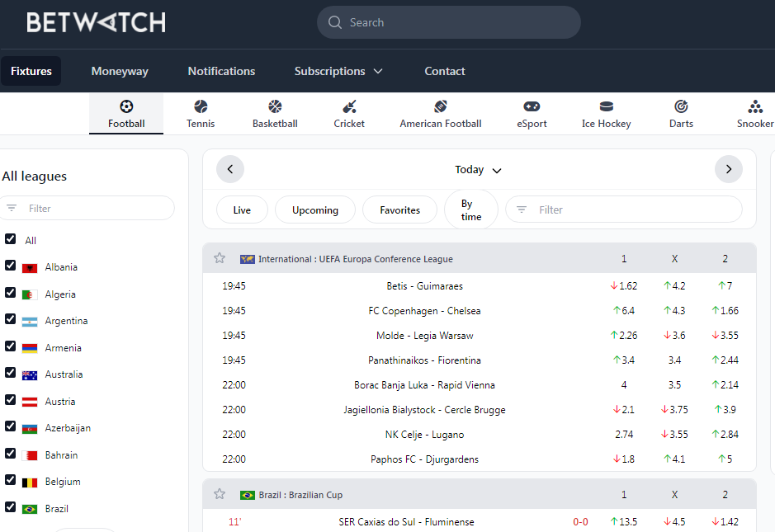Image resolution: width=775 pixels, height=532 pixels.
Task: Open the Basketball sport icon
Action: [x=275, y=107]
